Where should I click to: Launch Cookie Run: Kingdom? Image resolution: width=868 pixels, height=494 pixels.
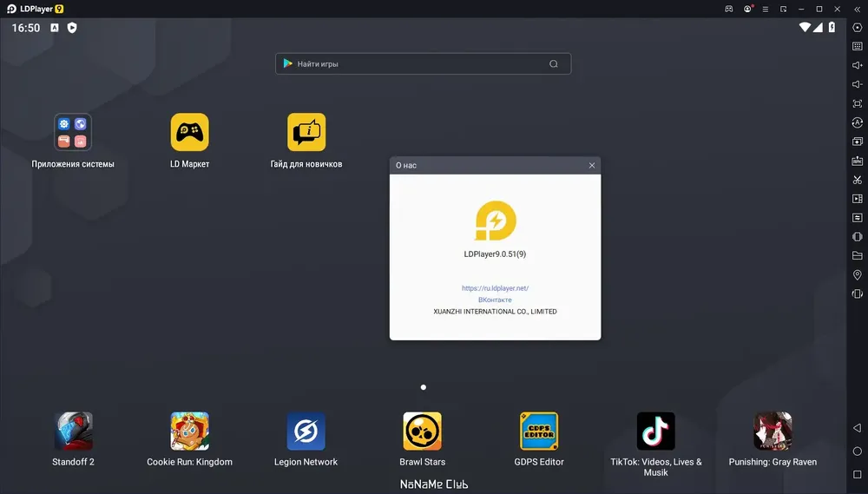click(189, 431)
